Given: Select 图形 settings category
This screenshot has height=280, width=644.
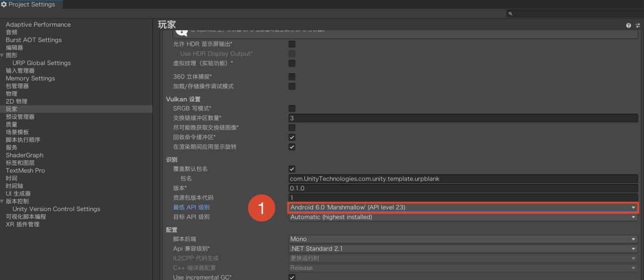Looking at the screenshot, I should [12, 55].
